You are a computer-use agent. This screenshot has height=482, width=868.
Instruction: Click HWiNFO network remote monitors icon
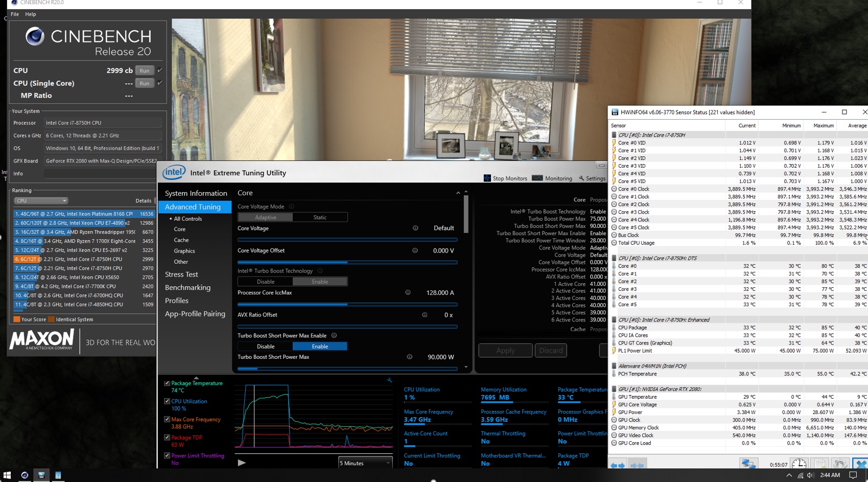coord(748,464)
